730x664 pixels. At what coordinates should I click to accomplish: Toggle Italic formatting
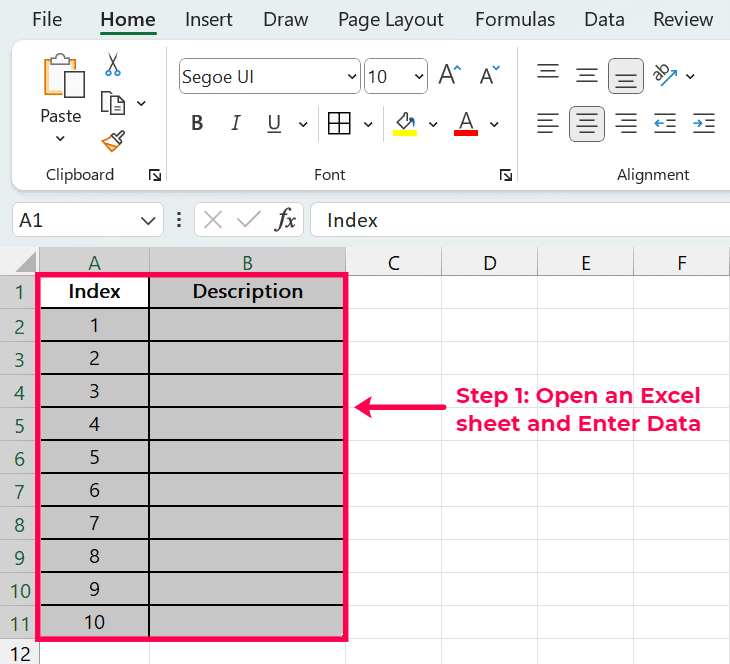[x=236, y=123]
